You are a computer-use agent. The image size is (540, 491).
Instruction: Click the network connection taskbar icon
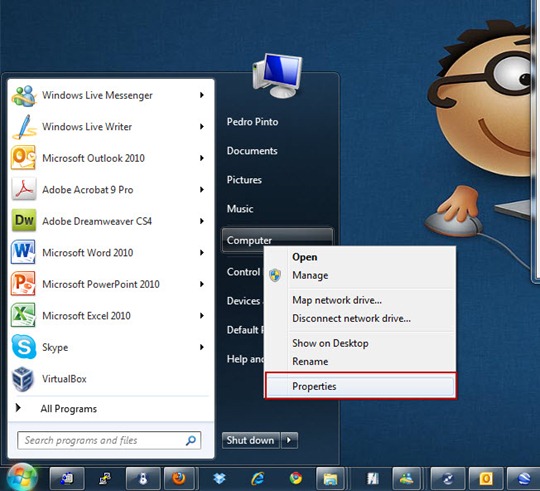(105, 479)
